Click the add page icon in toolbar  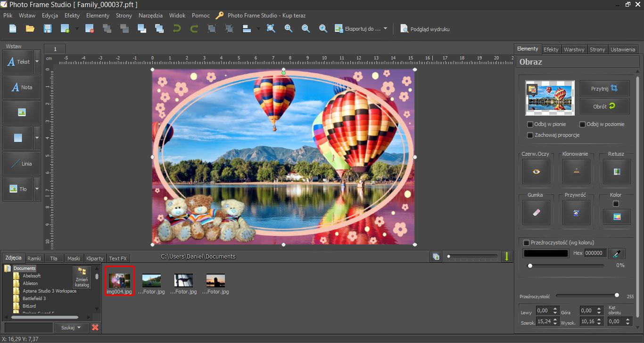tap(65, 29)
